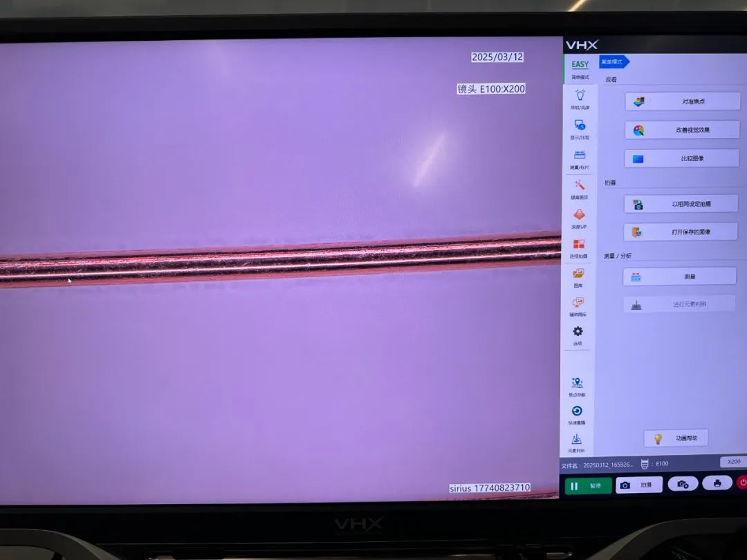
Task: Open 动画帮助 animation help button
Action: pos(676,438)
